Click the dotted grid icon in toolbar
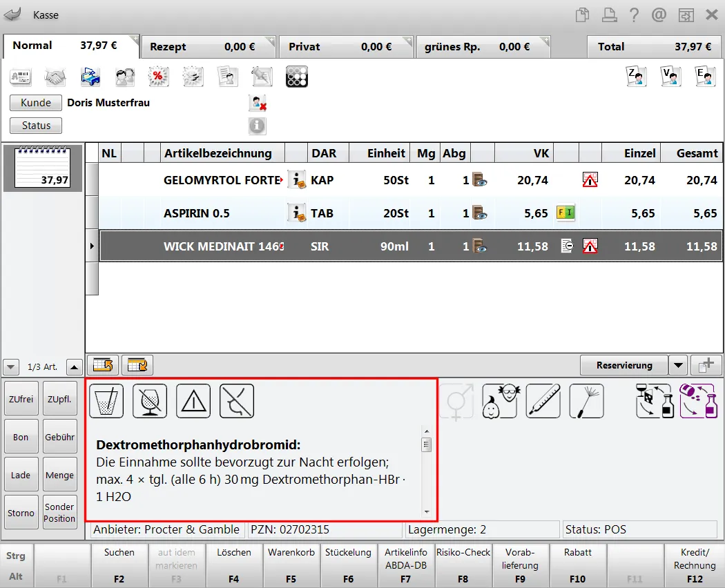Viewport: 725px width, 588px height. tap(297, 77)
